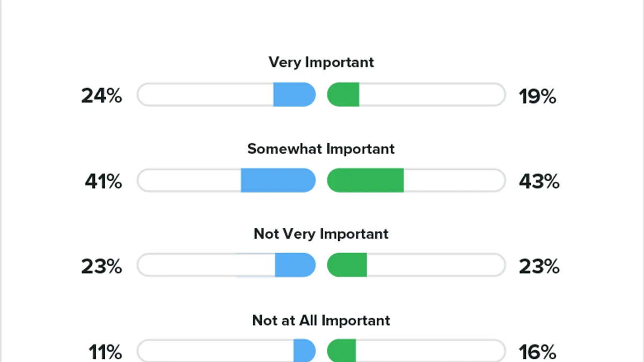Screen dimensions: 644x362
Task: Click the blue Very Important bar
Action: pos(294,95)
